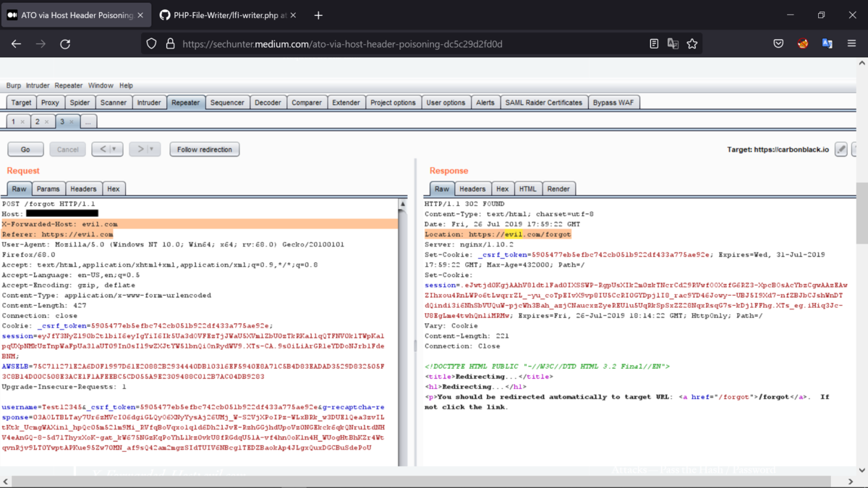Add new Repeater tab with ... tab
This screenshot has height=488, width=868.
pos(88,121)
